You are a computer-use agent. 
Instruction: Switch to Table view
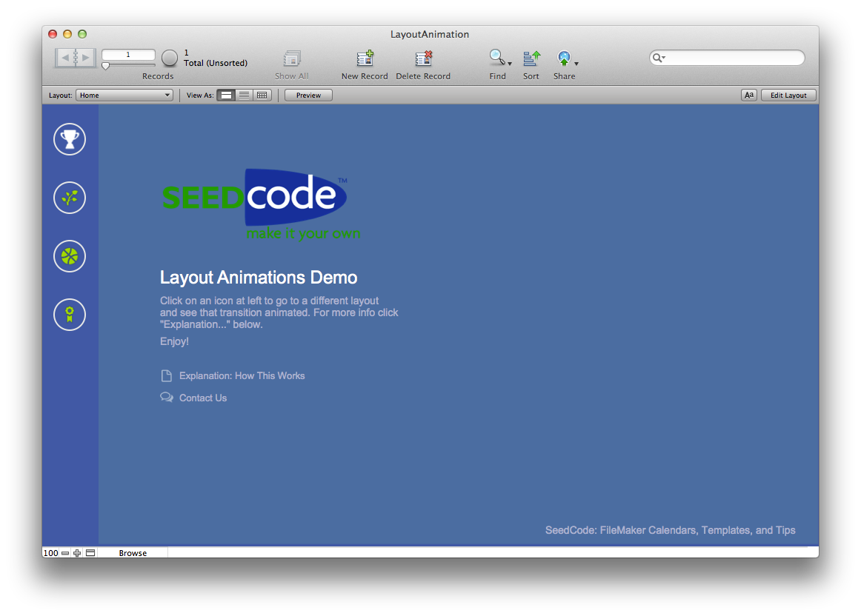point(262,96)
